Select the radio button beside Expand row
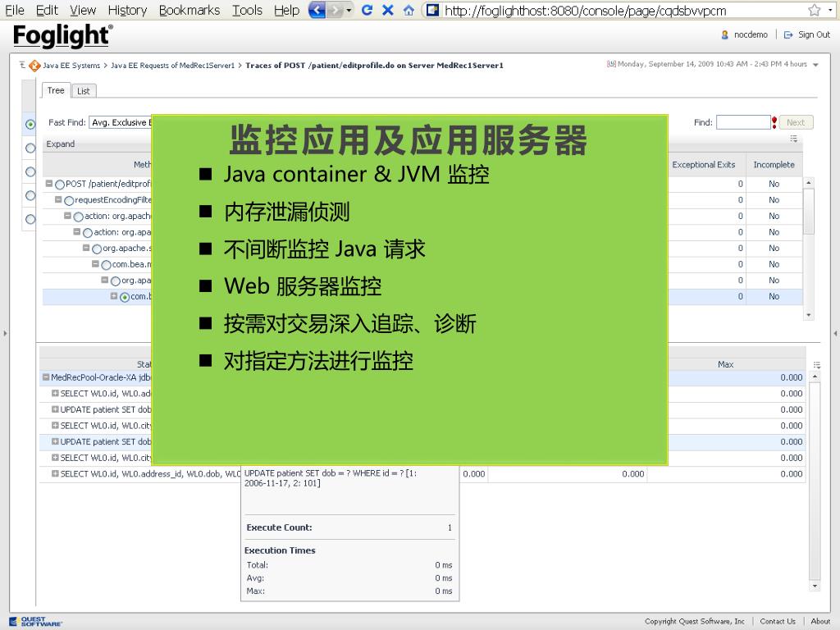Viewport: 840px width, 630px height. pos(30,148)
